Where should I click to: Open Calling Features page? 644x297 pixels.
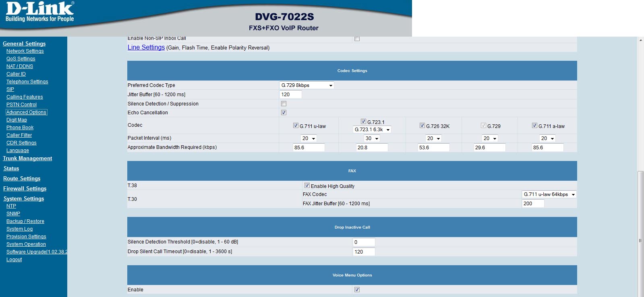25,97
